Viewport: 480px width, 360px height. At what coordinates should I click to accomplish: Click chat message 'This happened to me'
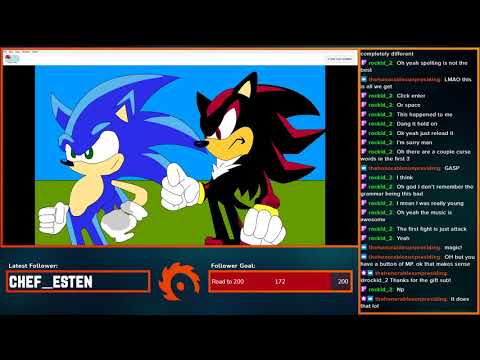[424, 114]
